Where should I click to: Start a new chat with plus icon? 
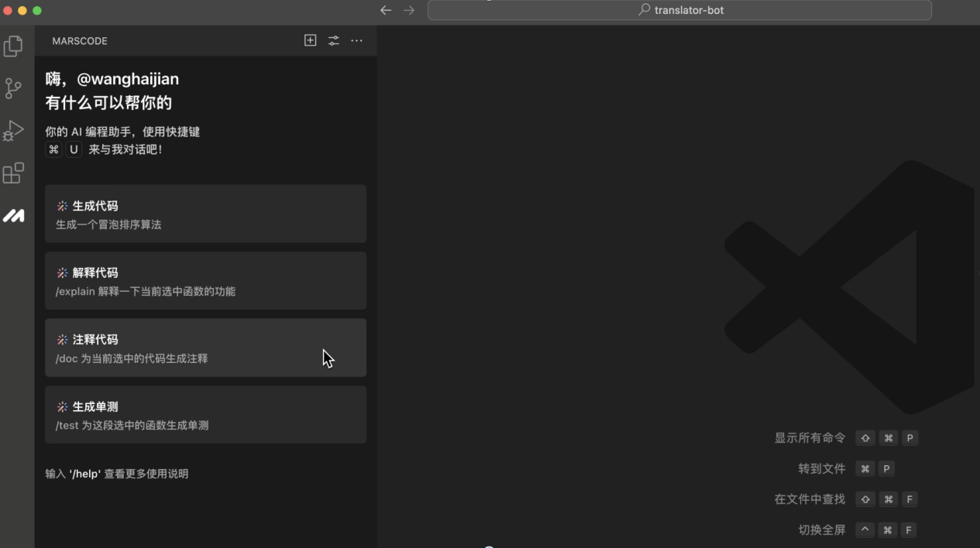(x=310, y=40)
